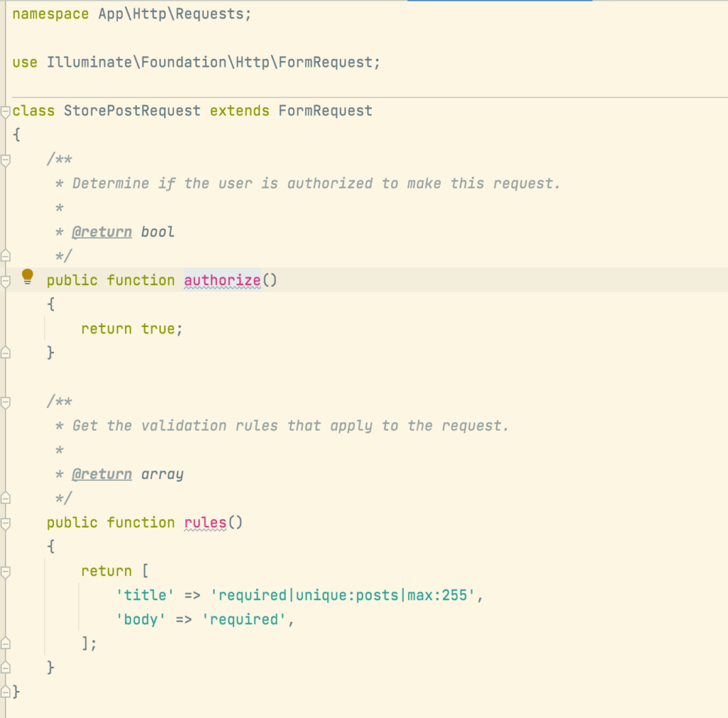Image resolution: width=728 pixels, height=718 pixels.
Task: Click fold end marker of class closing brace
Action: pos(5,692)
